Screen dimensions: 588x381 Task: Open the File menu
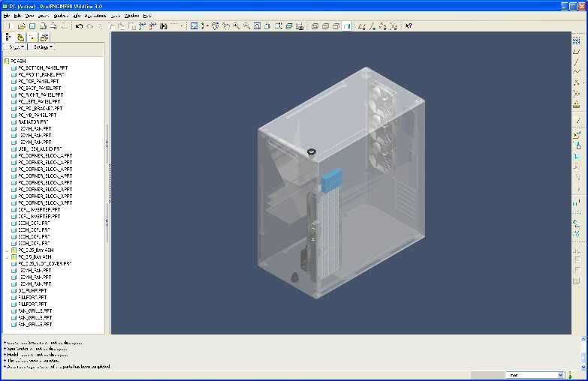[6, 16]
